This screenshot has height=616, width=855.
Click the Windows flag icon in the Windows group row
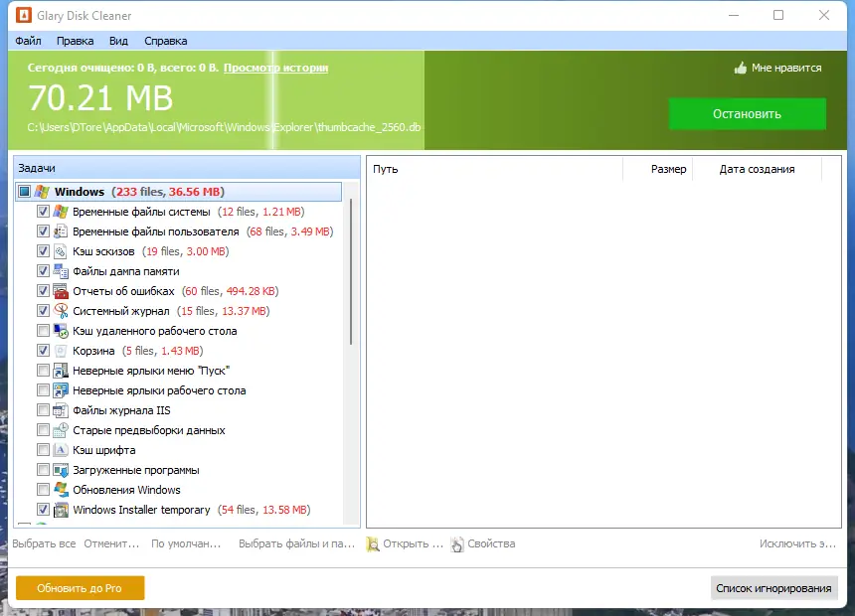pyautogui.click(x=43, y=192)
